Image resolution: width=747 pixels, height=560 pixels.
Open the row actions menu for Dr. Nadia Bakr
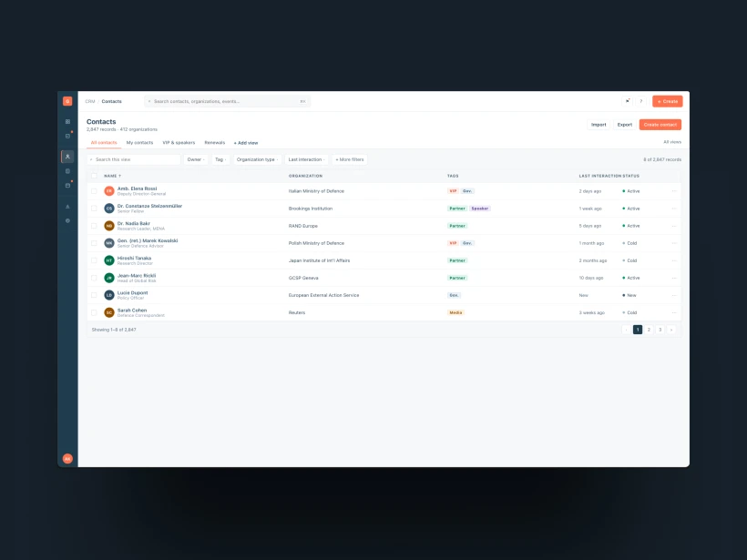point(674,226)
